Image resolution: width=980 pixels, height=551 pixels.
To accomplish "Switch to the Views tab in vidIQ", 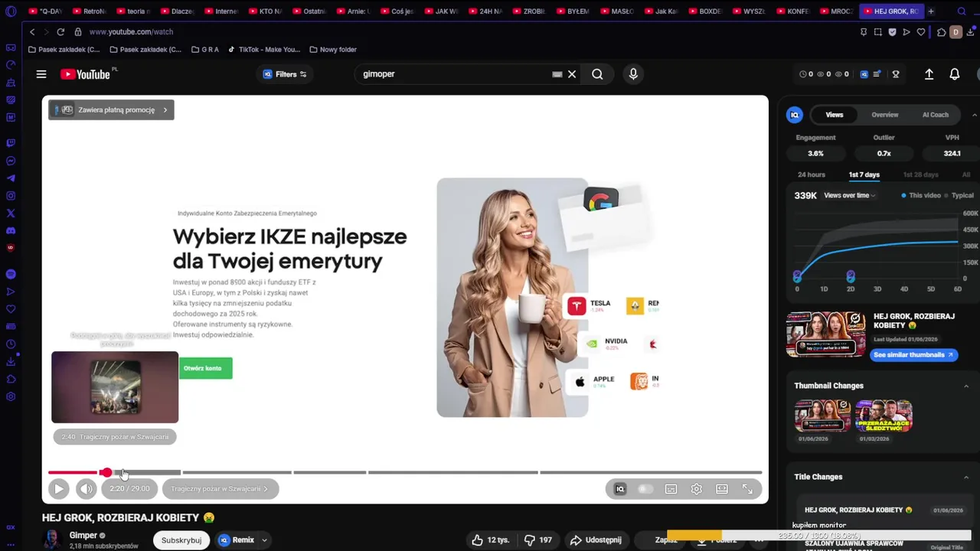I will coord(835,115).
